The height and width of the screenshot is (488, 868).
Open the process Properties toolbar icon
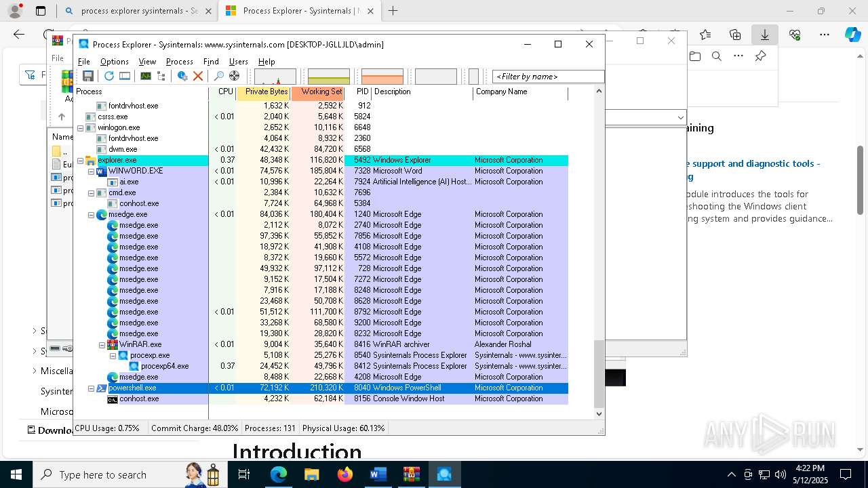coord(182,76)
